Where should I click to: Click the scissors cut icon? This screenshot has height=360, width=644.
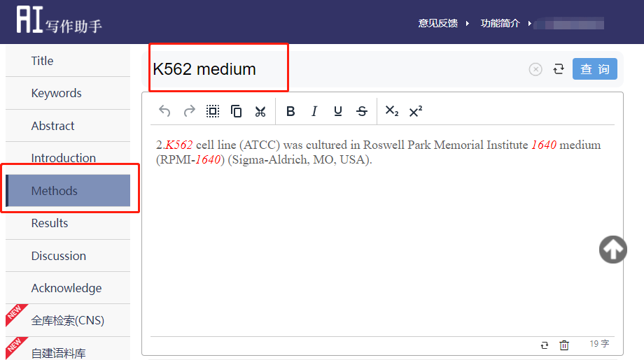[260, 112]
